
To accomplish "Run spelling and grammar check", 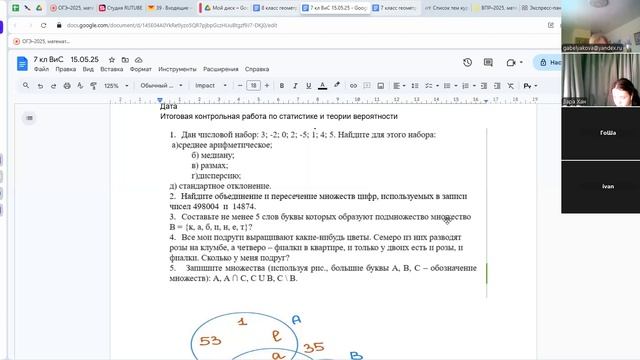I will click(x=80, y=86).
